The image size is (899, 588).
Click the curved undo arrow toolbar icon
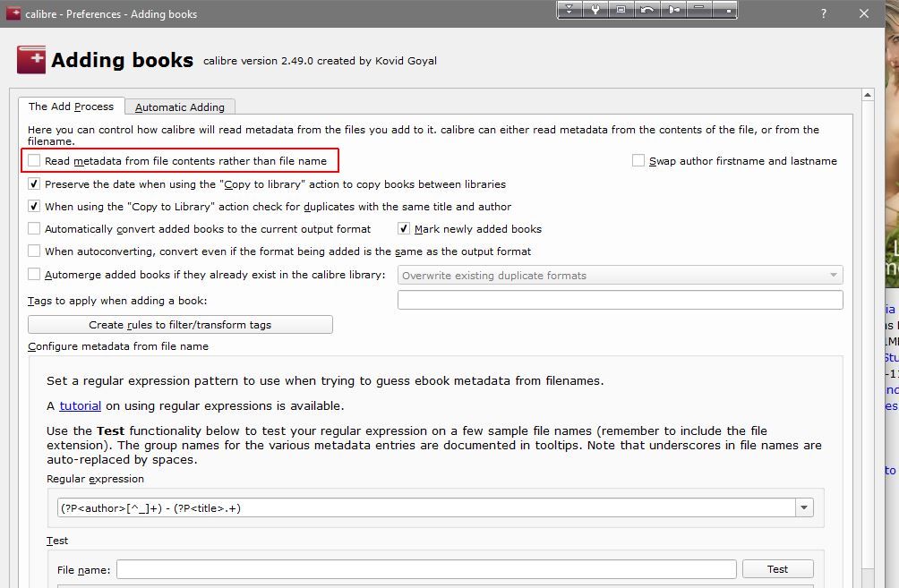click(646, 10)
